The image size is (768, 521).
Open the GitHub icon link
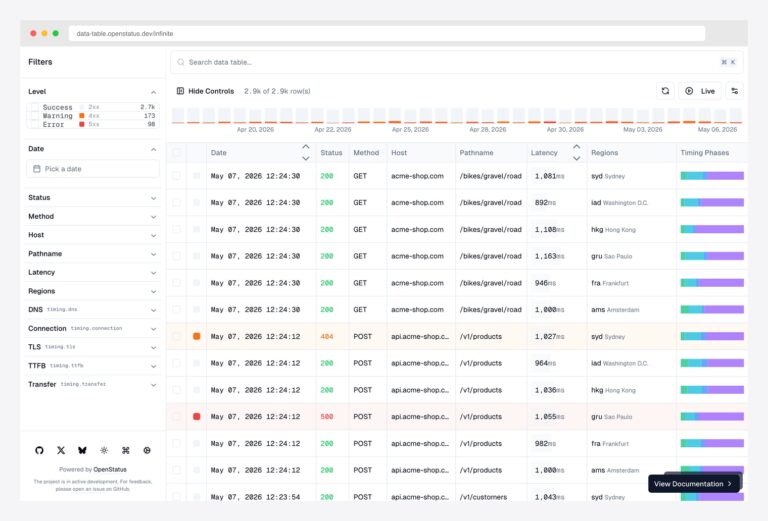point(39,450)
